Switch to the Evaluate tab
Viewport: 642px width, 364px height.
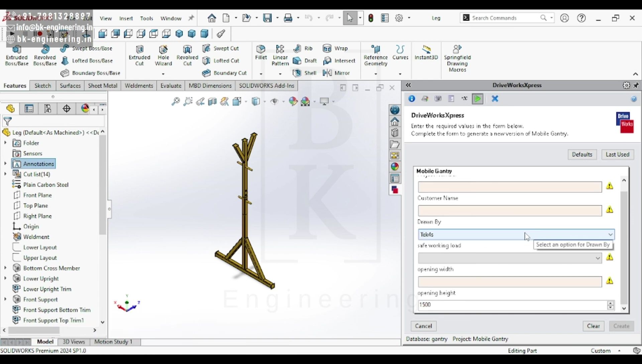coord(171,85)
